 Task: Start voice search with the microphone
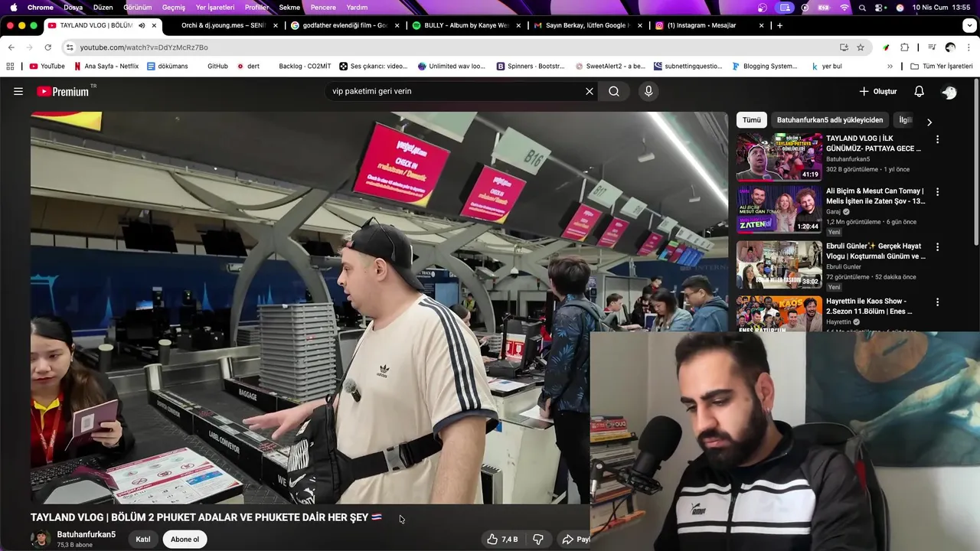[648, 91]
